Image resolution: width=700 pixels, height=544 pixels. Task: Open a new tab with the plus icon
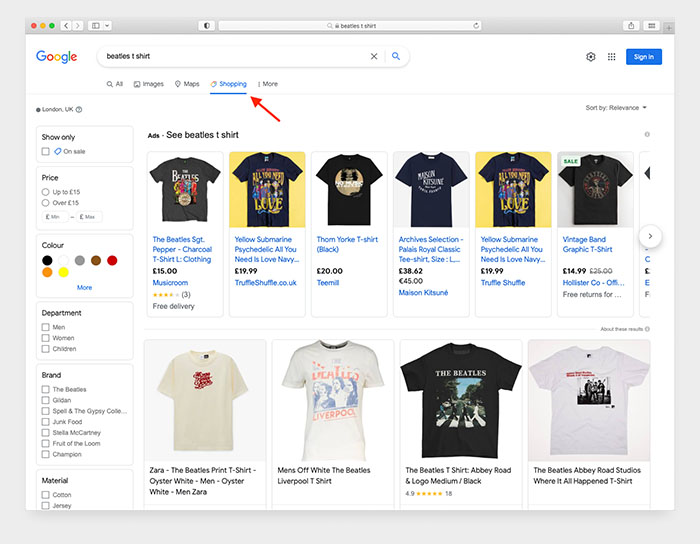point(669,28)
